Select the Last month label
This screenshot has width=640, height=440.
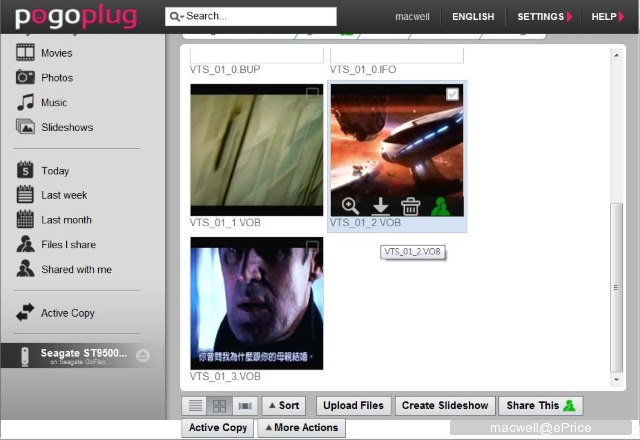click(x=67, y=220)
